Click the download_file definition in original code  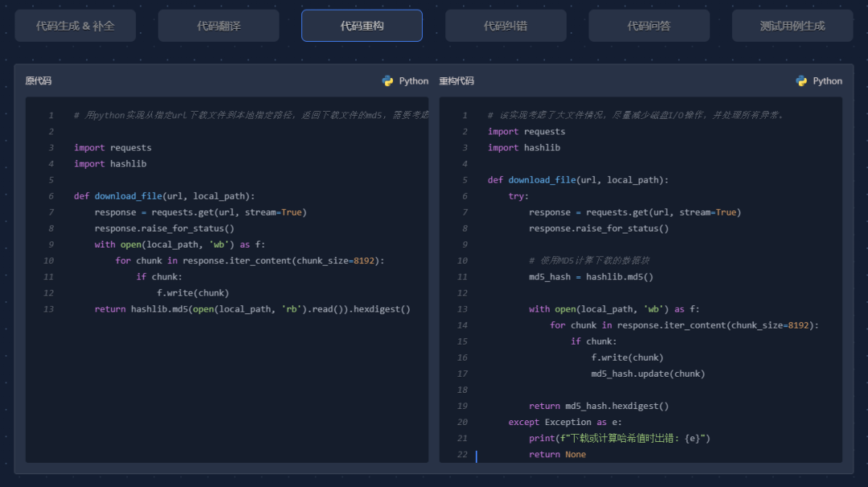coord(165,196)
